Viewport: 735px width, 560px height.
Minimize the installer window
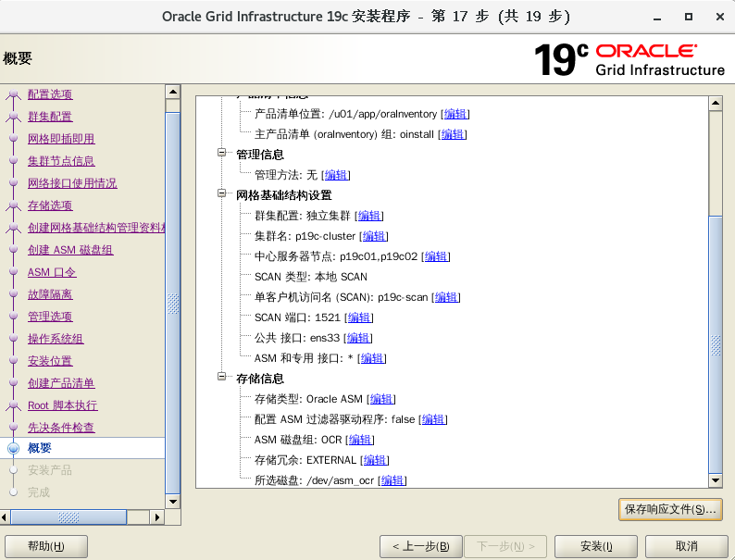(657, 17)
